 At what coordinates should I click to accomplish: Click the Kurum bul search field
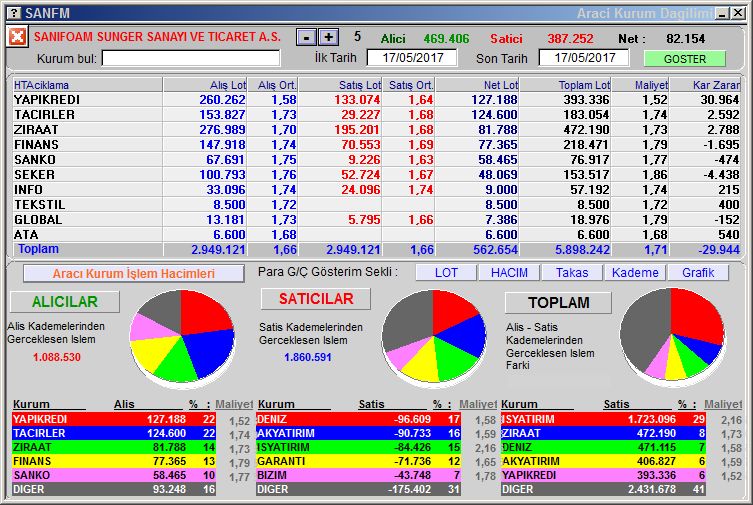click(191, 59)
